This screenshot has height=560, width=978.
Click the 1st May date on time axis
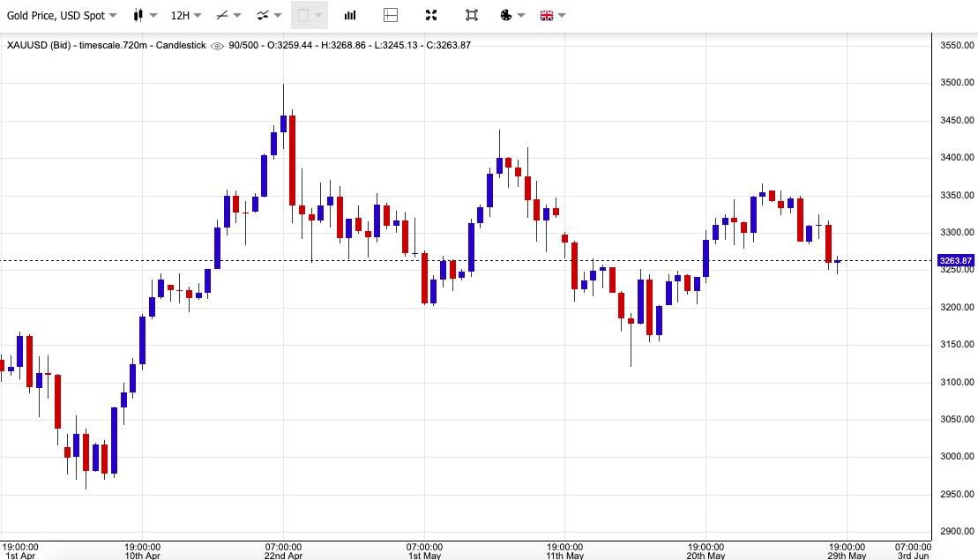coord(424,556)
